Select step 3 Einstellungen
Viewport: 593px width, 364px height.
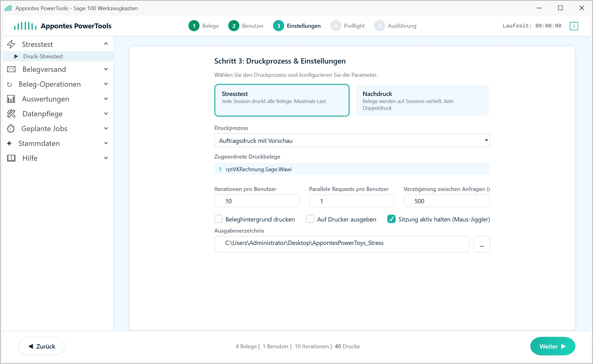pos(297,26)
